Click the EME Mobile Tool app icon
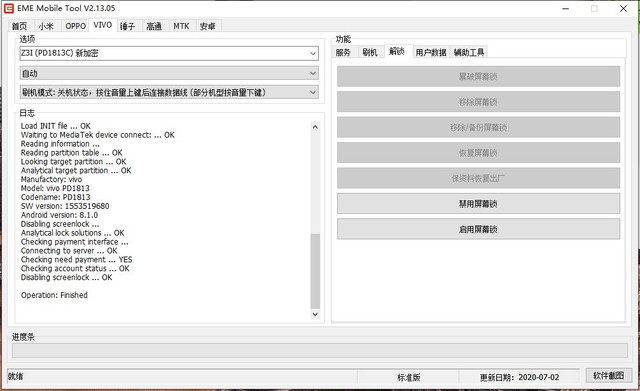This screenshot has width=640, height=391. click(x=9, y=8)
